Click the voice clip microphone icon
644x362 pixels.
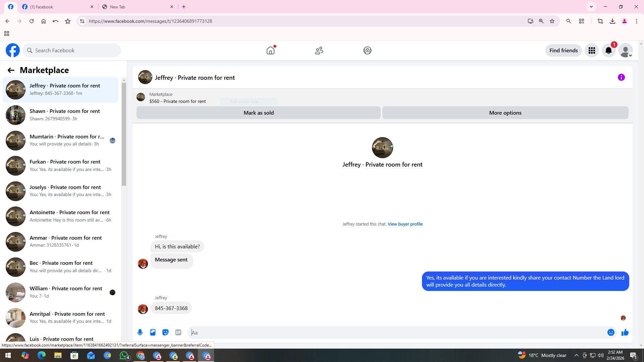(140, 332)
